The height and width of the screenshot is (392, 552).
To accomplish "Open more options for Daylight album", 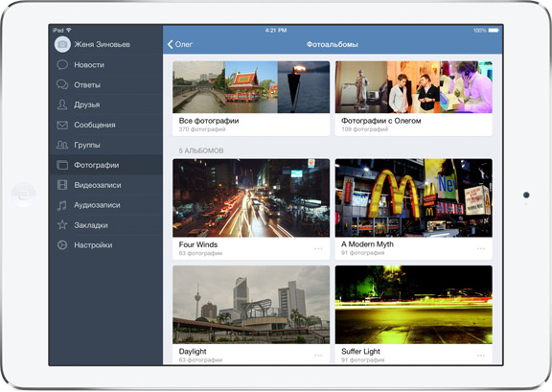I will click(x=318, y=356).
